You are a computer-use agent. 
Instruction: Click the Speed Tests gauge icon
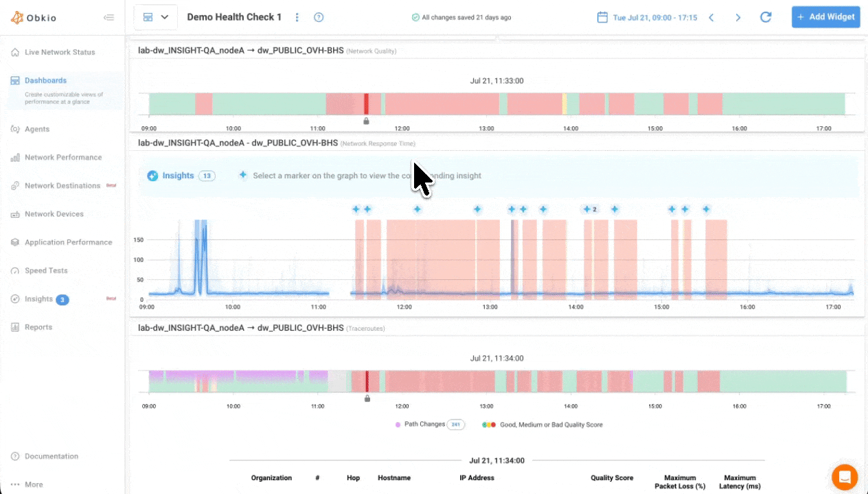point(15,270)
